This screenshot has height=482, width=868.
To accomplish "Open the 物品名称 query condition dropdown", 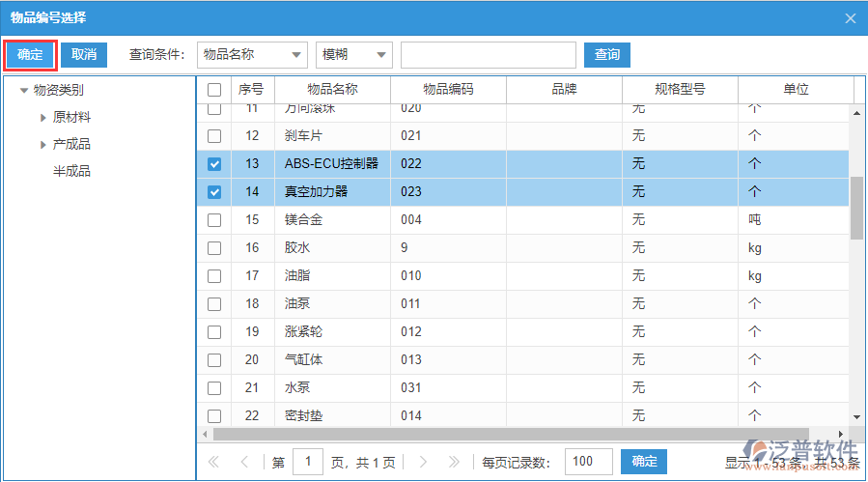I will pyautogui.click(x=252, y=55).
